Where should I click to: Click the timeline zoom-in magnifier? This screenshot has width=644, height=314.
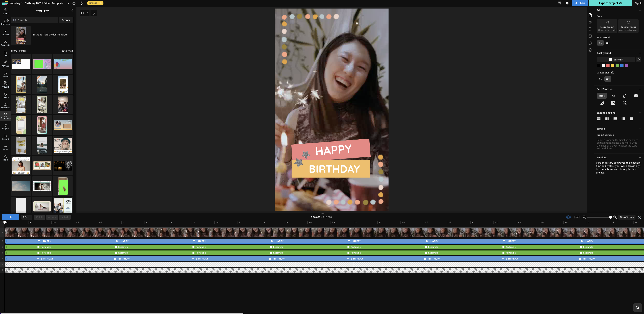coord(615,217)
